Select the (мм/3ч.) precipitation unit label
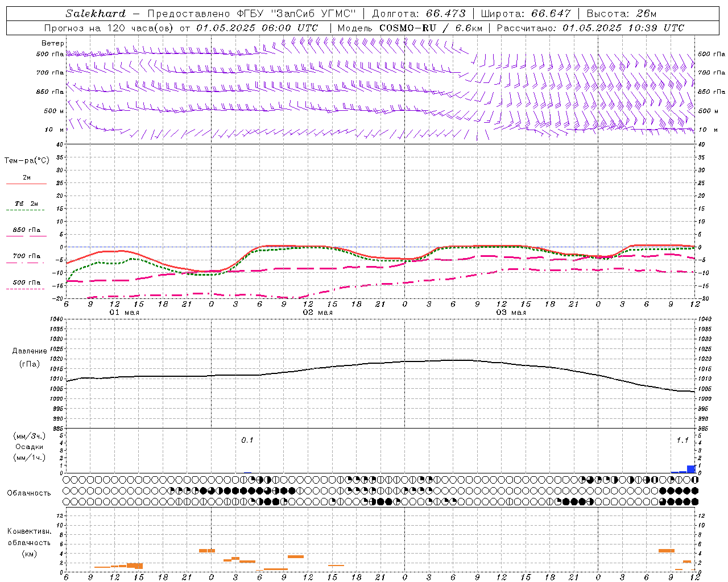 click(x=30, y=436)
